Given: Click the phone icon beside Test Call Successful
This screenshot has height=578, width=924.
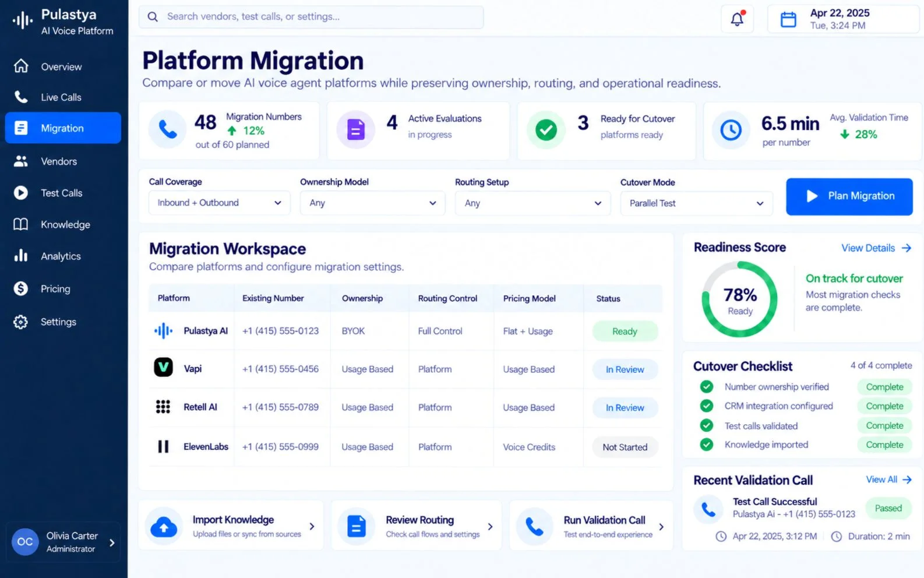Looking at the screenshot, I should (708, 509).
